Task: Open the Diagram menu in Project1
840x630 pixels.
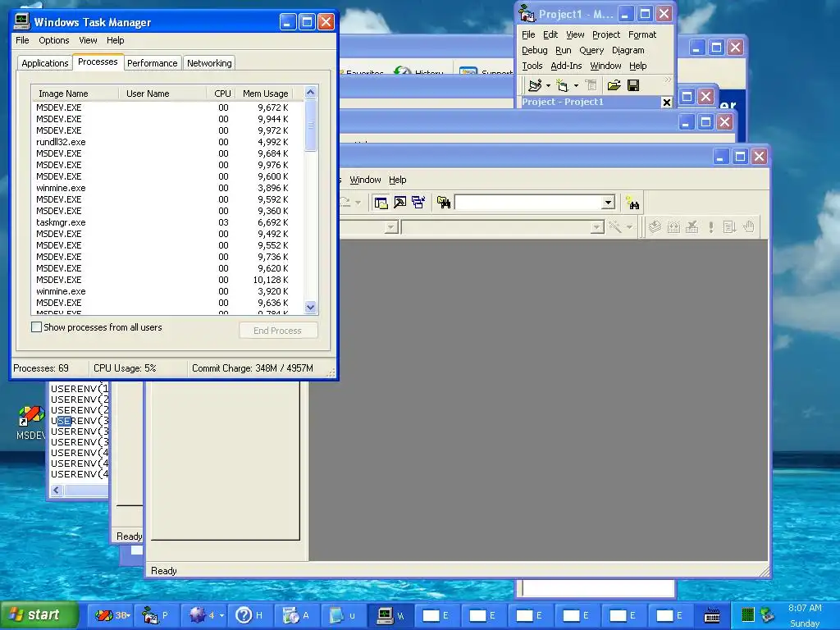Action: (x=628, y=50)
